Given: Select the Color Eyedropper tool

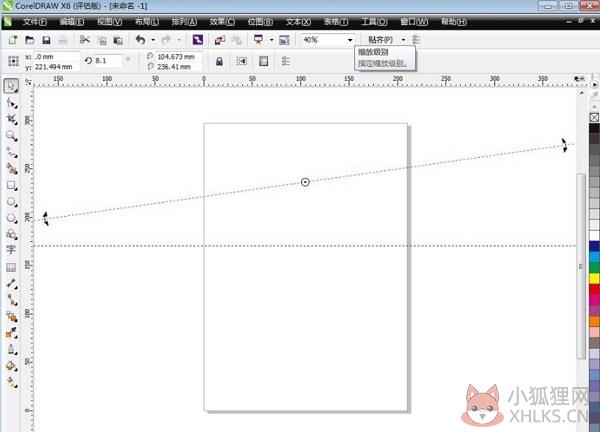Looking at the screenshot, I should tap(11, 333).
